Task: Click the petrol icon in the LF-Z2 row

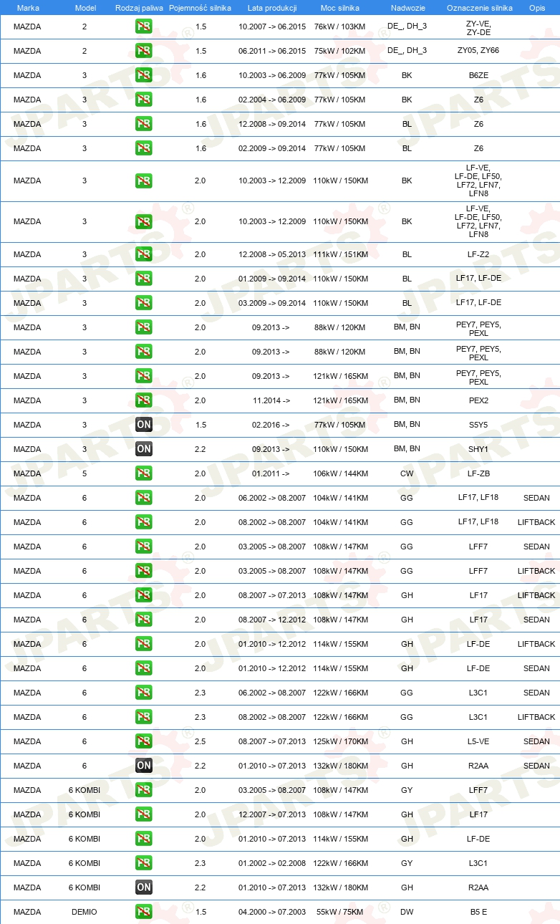Action: pyautogui.click(x=144, y=254)
